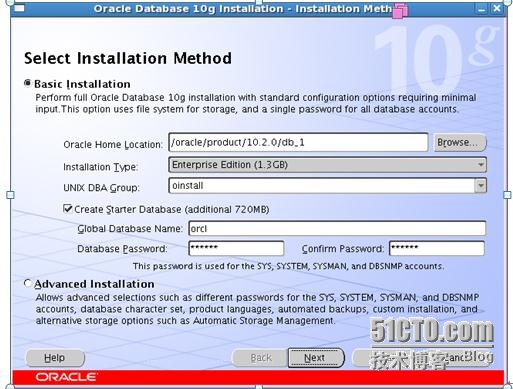
Task: Click the Browse button
Action: (x=460, y=143)
